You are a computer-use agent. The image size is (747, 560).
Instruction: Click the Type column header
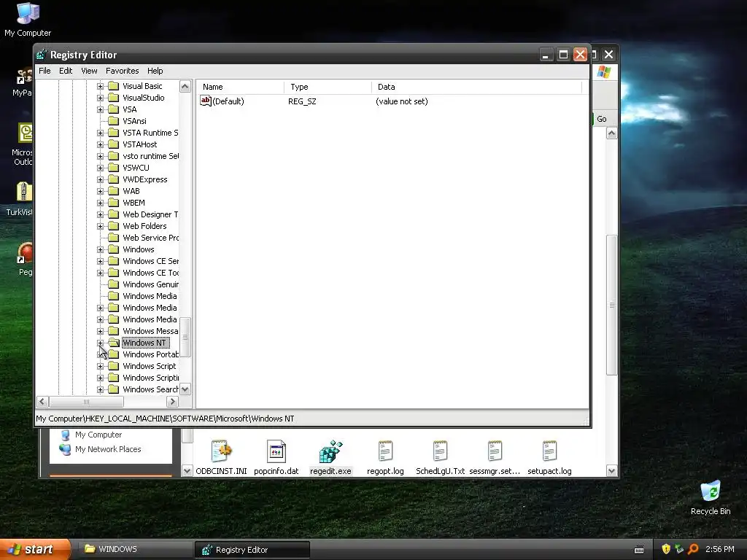click(x=328, y=87)
